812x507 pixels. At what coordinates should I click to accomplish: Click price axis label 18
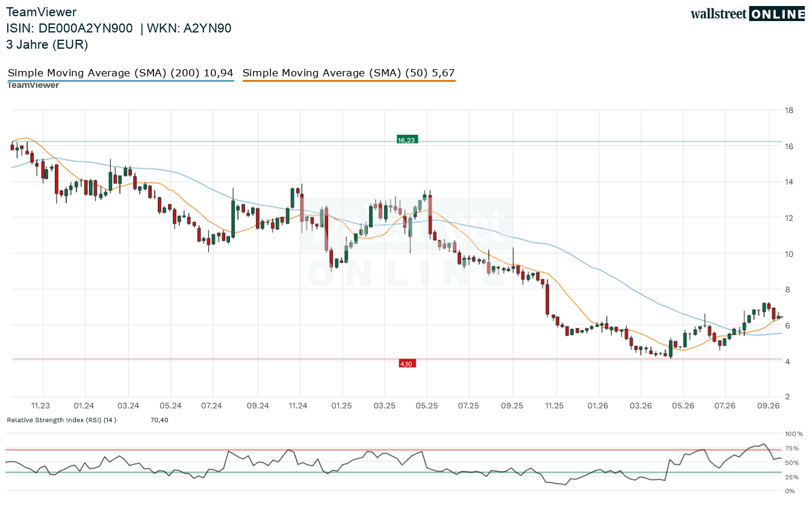coord(789,110)
